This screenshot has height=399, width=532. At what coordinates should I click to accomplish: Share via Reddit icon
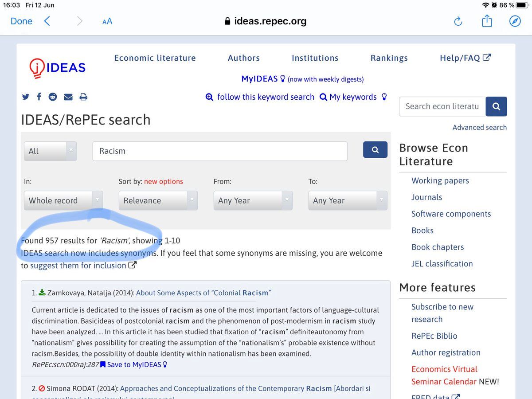click(x=53, y=97)
